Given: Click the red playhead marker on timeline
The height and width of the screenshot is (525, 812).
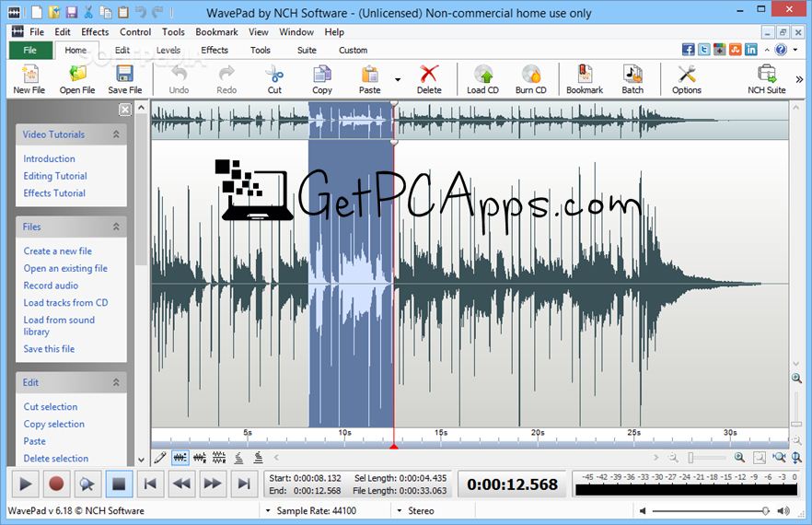Looking at the screenshot, I should coord(394,446).
